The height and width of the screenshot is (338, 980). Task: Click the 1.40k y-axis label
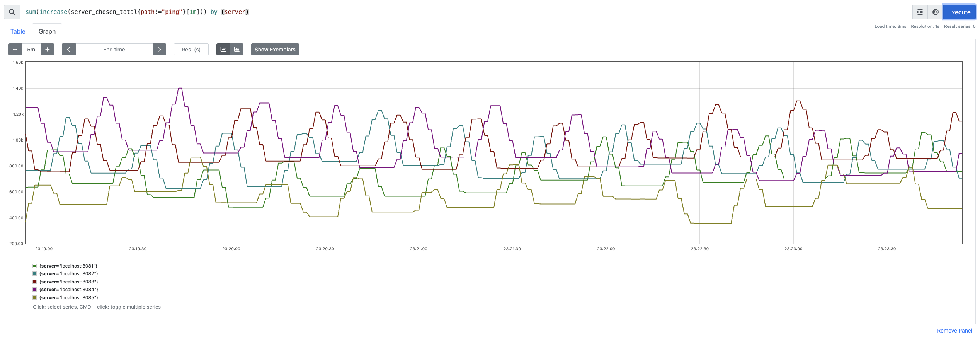tap(18, 88)
